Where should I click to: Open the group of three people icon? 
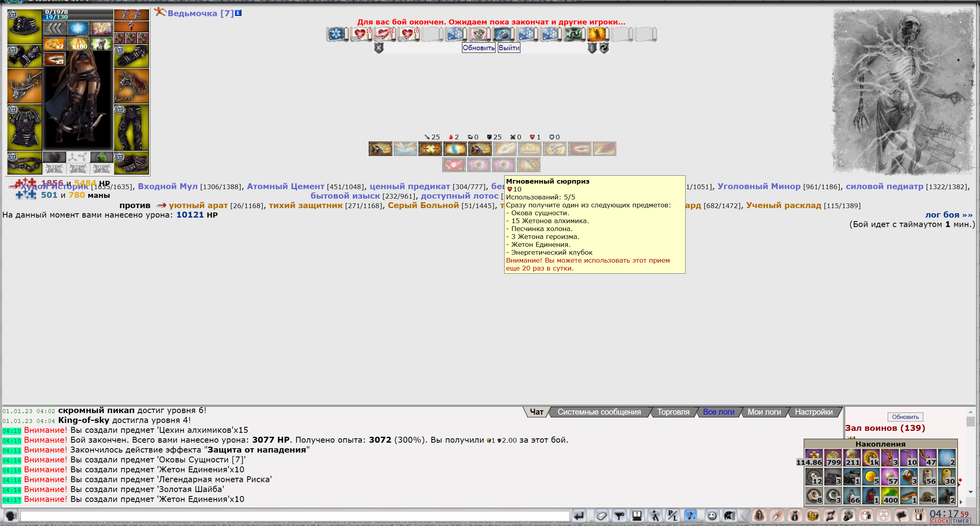click(884, 516)
